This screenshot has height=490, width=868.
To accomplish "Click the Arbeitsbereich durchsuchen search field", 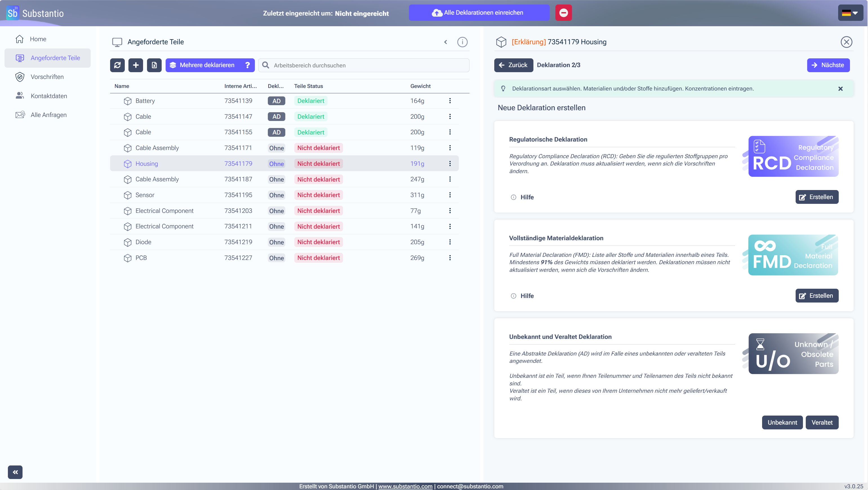I will (364, 65).
